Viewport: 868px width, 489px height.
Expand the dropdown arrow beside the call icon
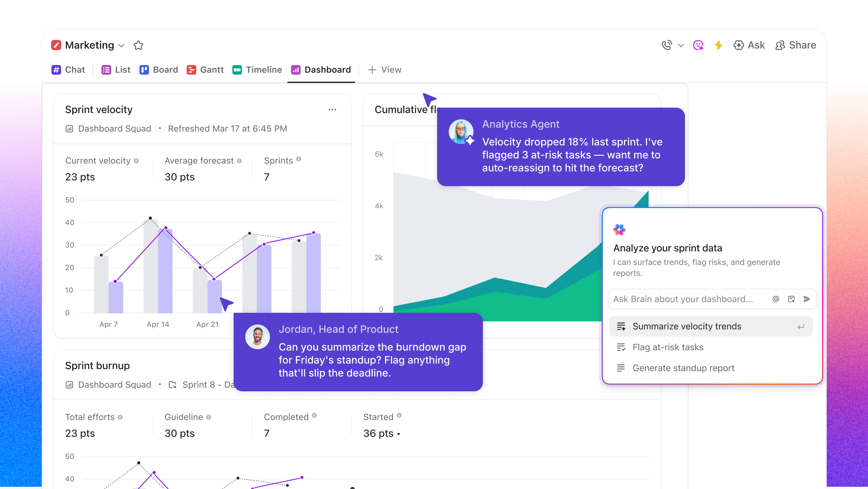[681, 45]
